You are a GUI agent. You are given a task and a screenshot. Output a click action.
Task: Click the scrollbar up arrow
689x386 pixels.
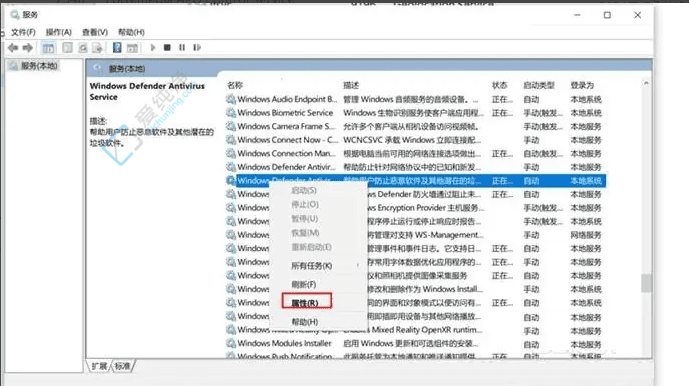pyautogui.click(x=646, y=83)
